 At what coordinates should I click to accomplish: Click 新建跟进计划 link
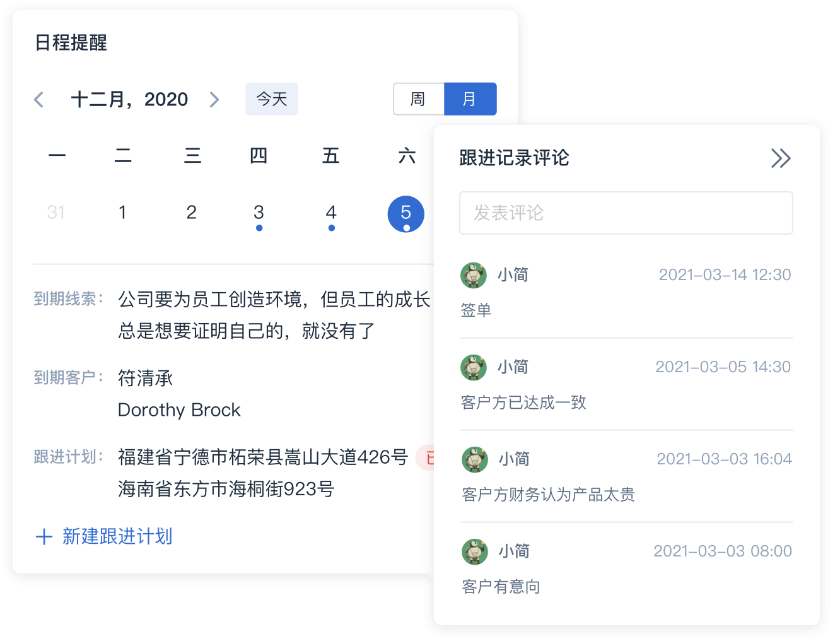pyautogui.click(x=104, y=536)
